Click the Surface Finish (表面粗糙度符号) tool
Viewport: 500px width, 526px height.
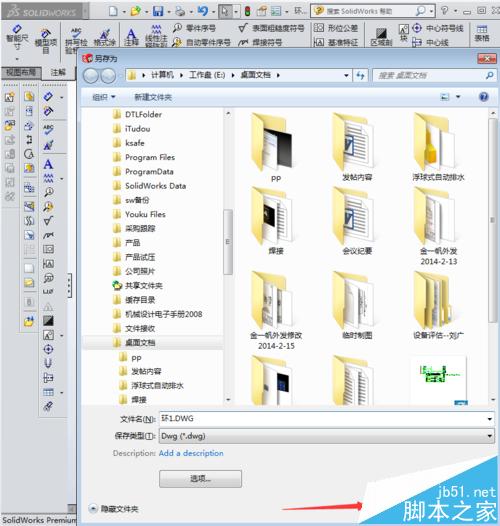(271, 28)
